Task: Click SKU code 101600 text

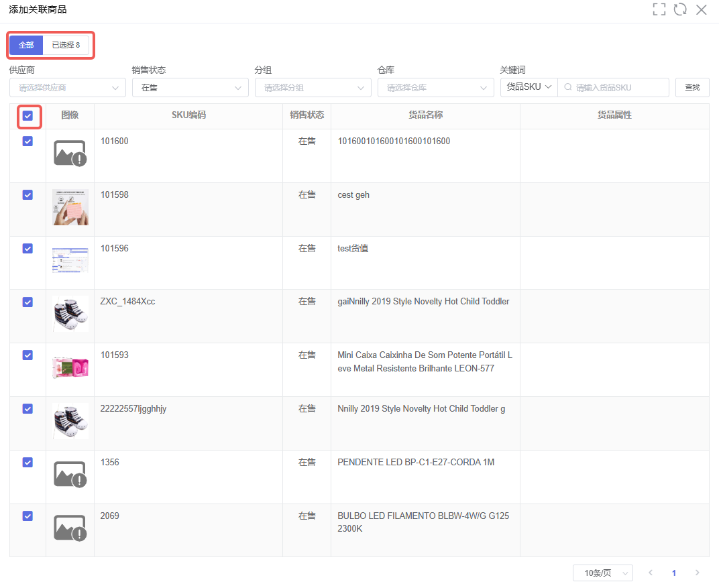Action: pyautogui.click(x=115, y=141)
